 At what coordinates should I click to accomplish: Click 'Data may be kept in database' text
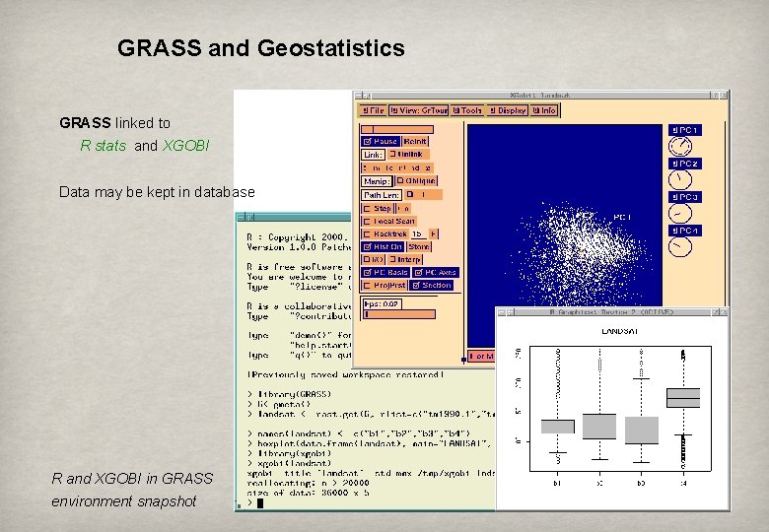157,192
